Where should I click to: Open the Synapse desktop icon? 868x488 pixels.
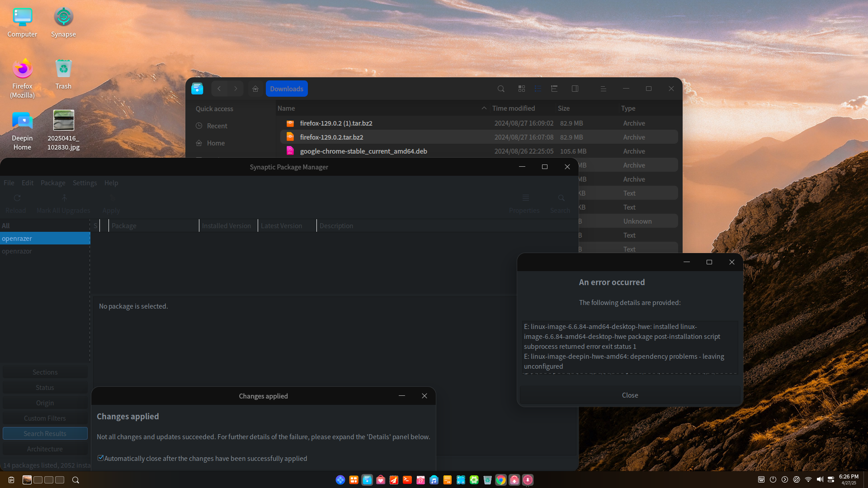click(63, 23)
